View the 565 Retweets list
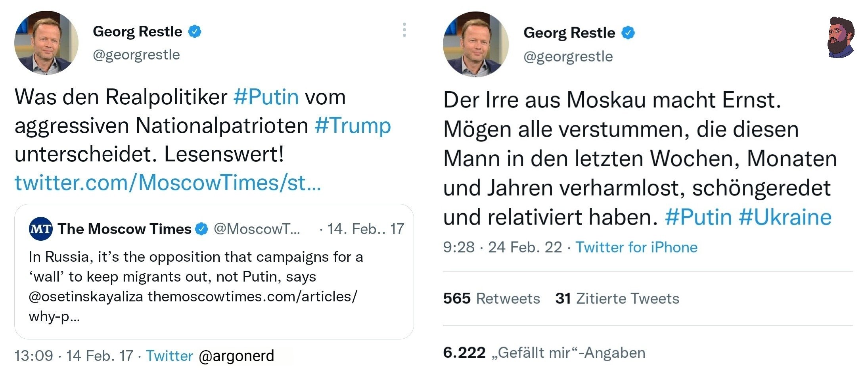The height and width of the screenshot is (370, 868). [x=491, y=298]
